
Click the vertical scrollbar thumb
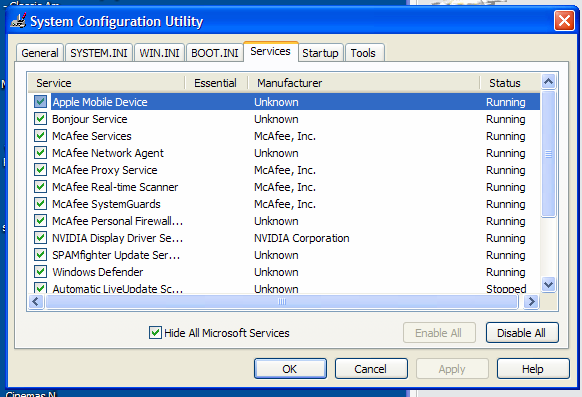(548, 154)
